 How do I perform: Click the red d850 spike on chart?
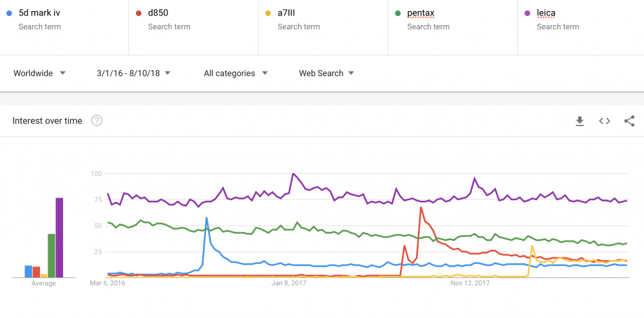(x=421, y=207)
